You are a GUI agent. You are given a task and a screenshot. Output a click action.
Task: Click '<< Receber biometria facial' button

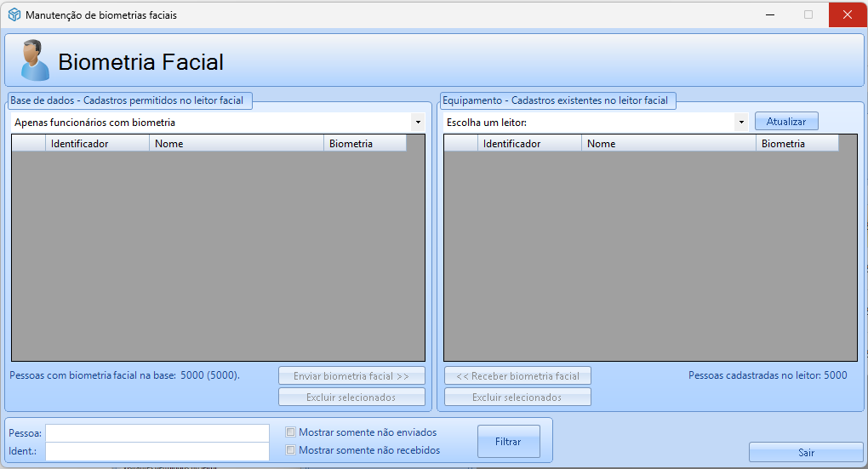point(517,376)
